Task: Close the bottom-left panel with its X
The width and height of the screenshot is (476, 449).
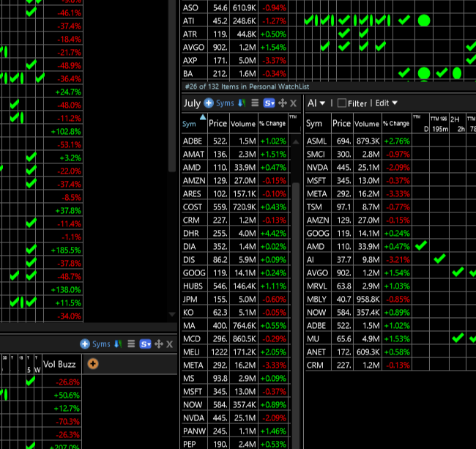Action: tap(169, 344)
